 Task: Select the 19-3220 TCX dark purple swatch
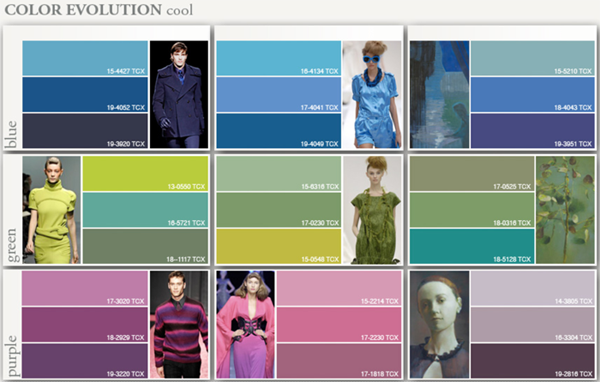click(85, 361)
